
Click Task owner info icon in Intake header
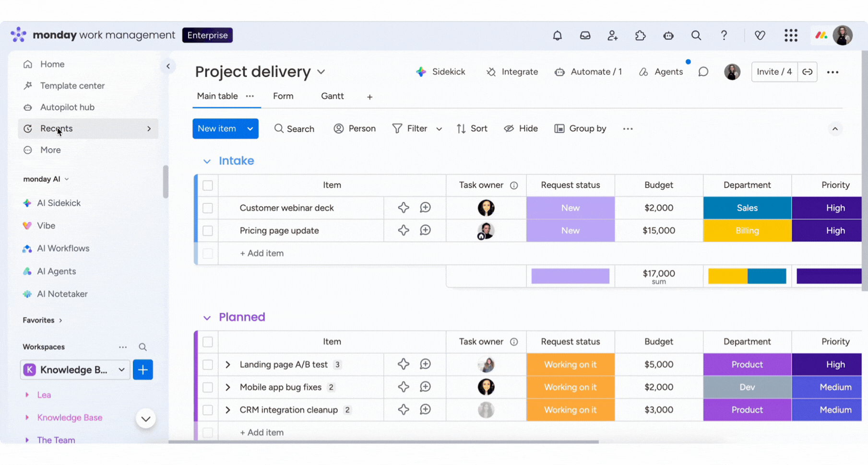tap(514, 186)
